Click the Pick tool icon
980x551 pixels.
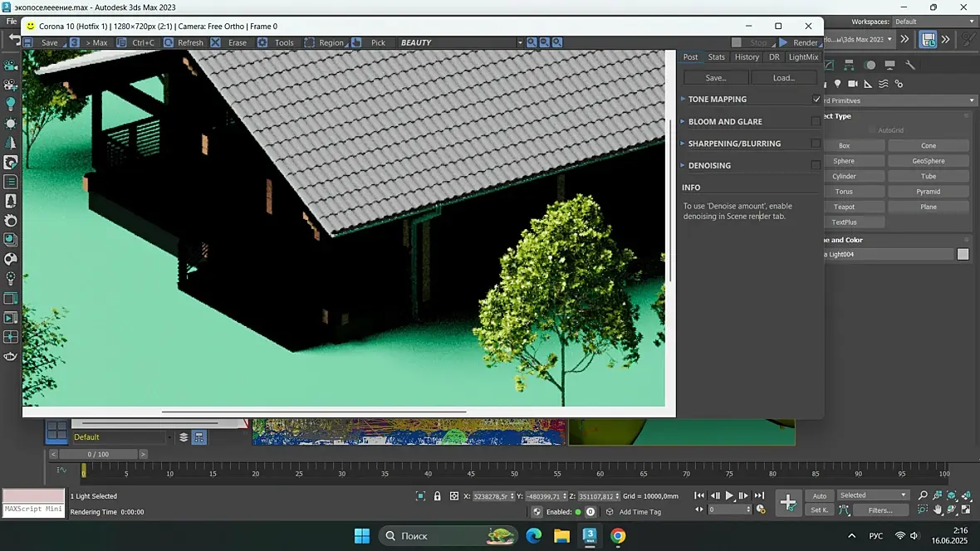(x=356, y=42)
